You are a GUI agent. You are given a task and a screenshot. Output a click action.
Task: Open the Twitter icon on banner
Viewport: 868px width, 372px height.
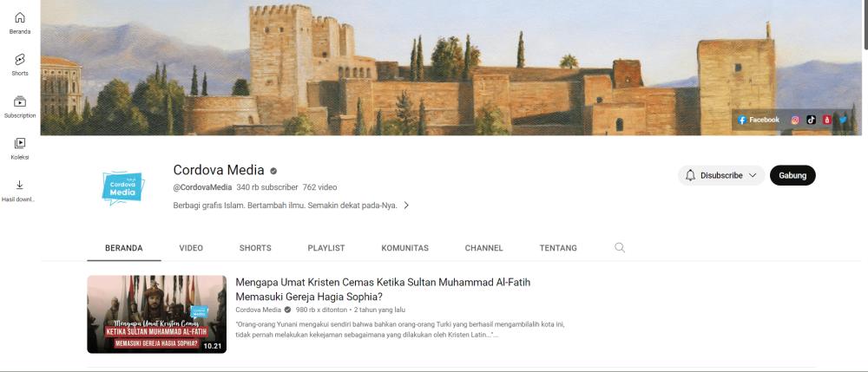843,120
